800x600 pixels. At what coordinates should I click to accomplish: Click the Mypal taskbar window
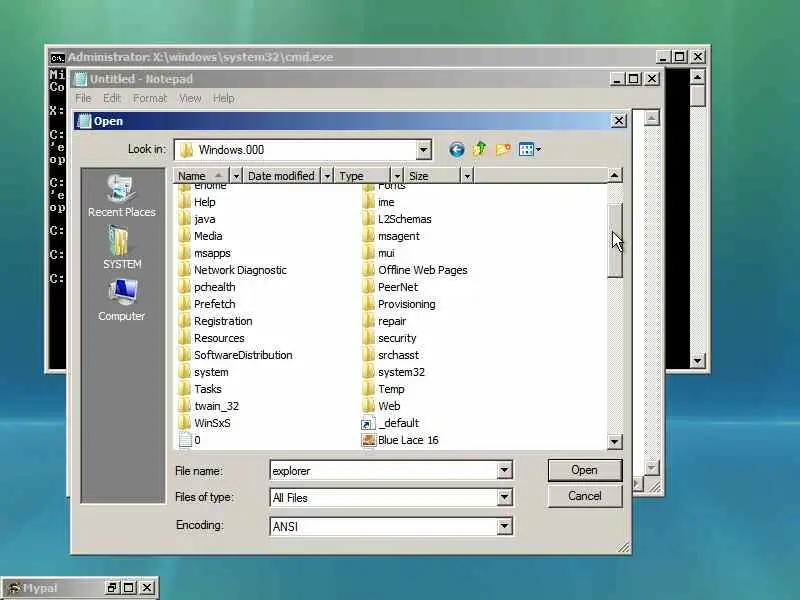[80, 588]
